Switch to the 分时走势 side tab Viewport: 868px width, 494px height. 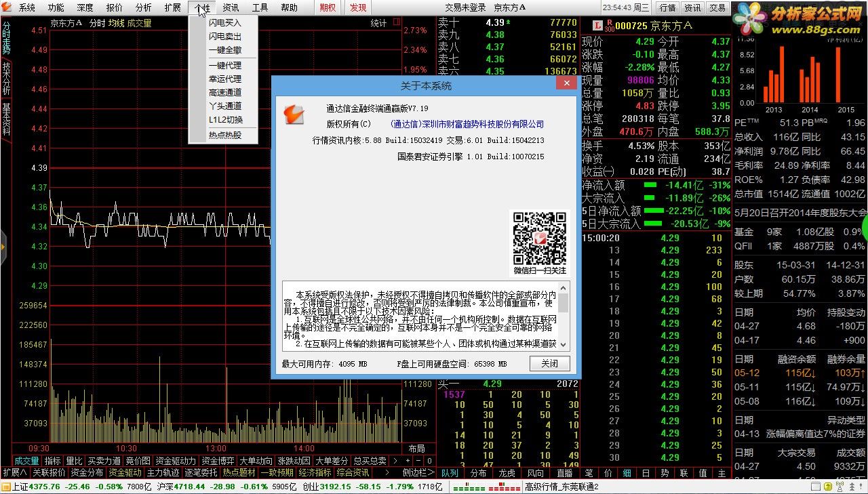click(x=6, y=38)
